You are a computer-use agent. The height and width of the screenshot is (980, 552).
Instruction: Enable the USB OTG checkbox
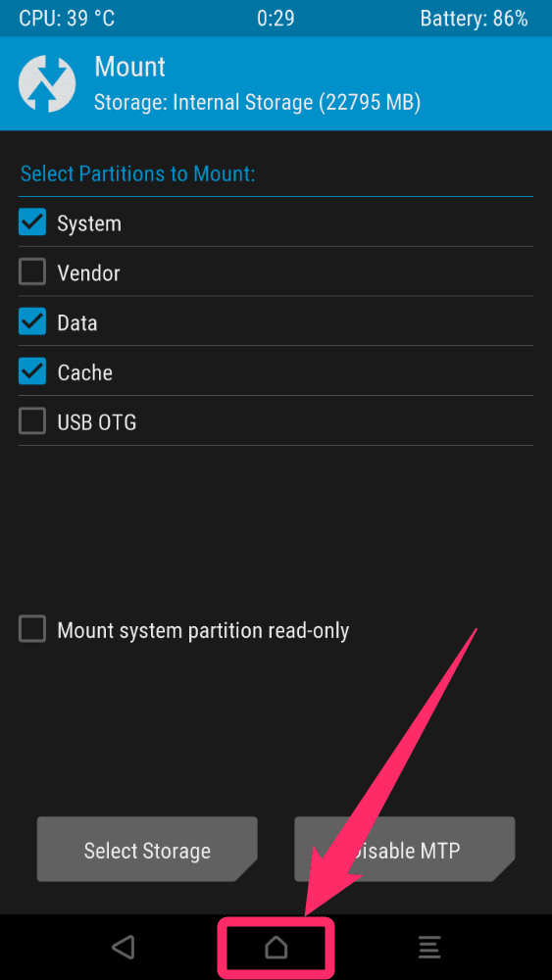point(32,421)
